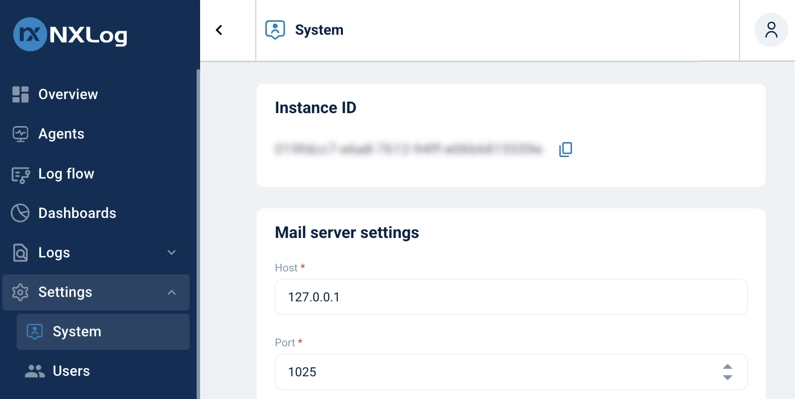Click the Host input field
The image size is (795, 399).
[511, 297]
